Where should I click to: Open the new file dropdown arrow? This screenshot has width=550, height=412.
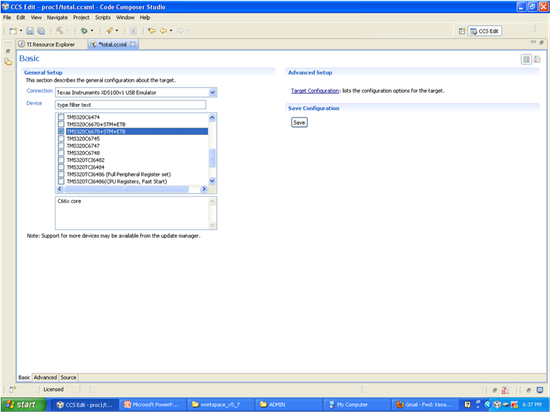[21, 31]
